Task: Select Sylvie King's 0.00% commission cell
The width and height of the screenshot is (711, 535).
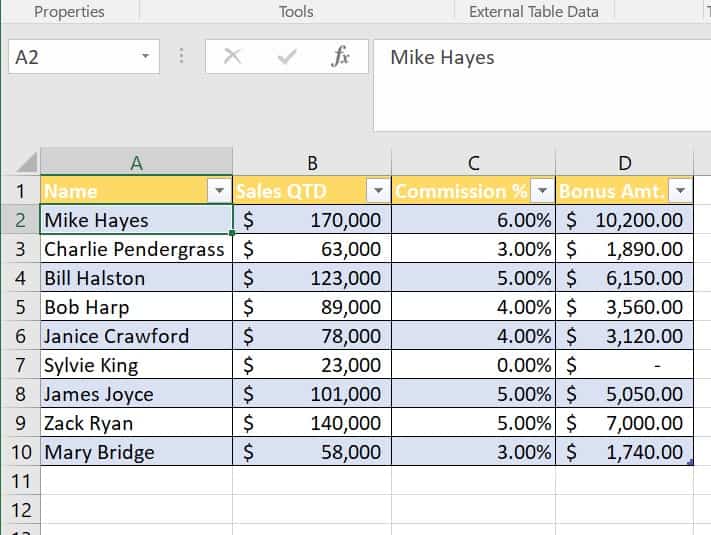Action: point(473,365)
